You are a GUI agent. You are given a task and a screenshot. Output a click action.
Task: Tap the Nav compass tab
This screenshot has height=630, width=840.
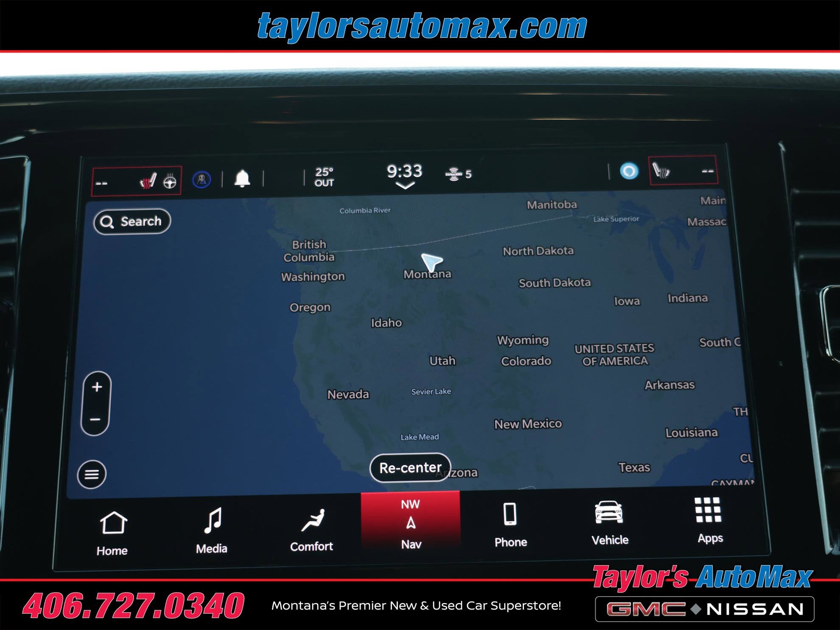tap(411, 524)
